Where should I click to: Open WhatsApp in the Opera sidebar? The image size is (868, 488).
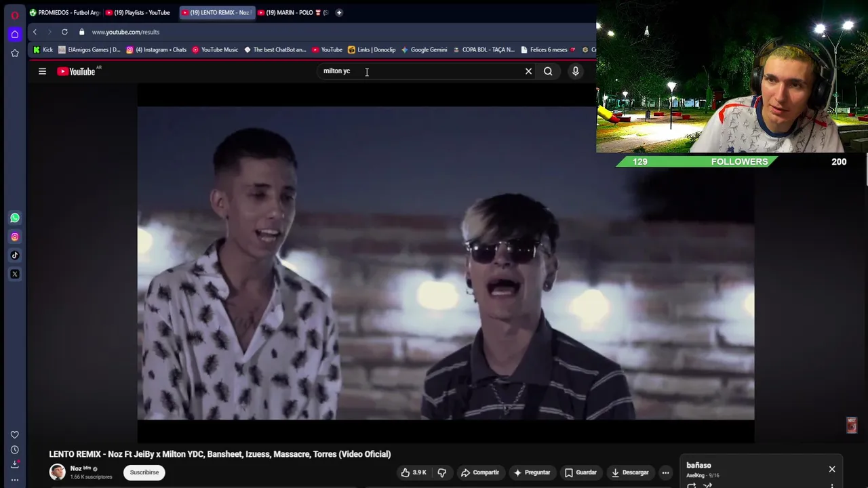coord(15,218)
